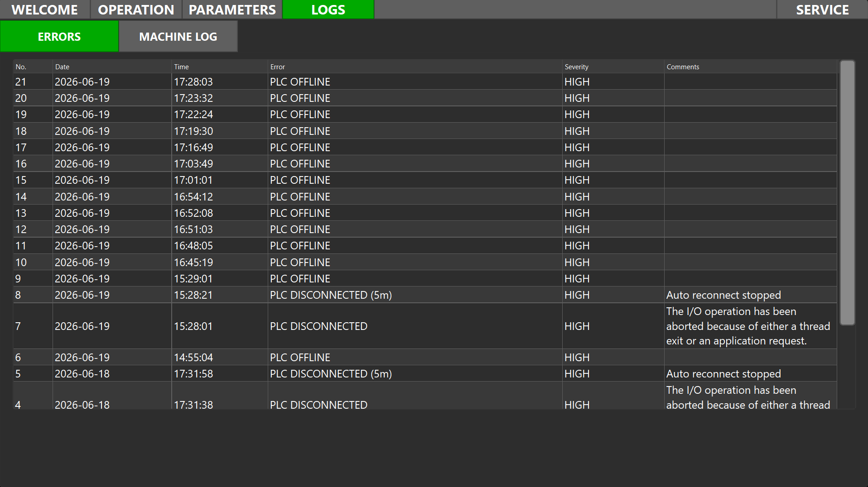The image size is (868, 487).
Task: Open the WELCOME tab
Action: [x=45, y=10]
